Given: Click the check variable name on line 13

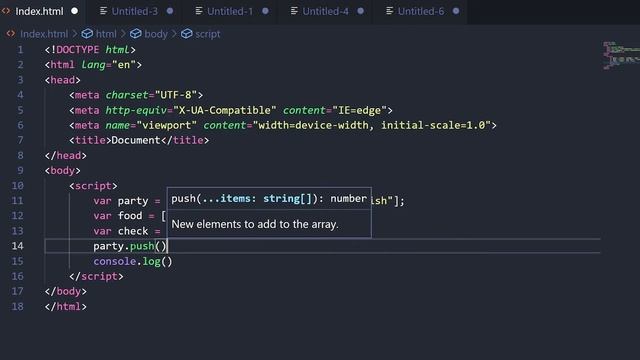Looking at the screenshot, I should (x=133, y=231).
